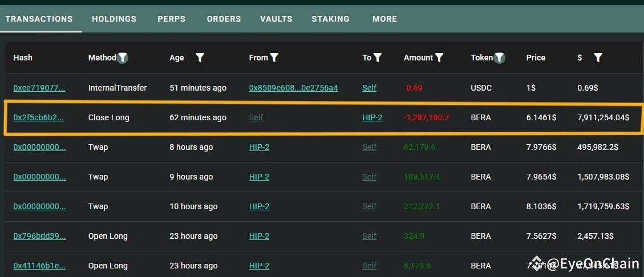This screenshot has height=277, width=644.
Task: Select the 7.9654$ price cell
Action: [541, 177]
